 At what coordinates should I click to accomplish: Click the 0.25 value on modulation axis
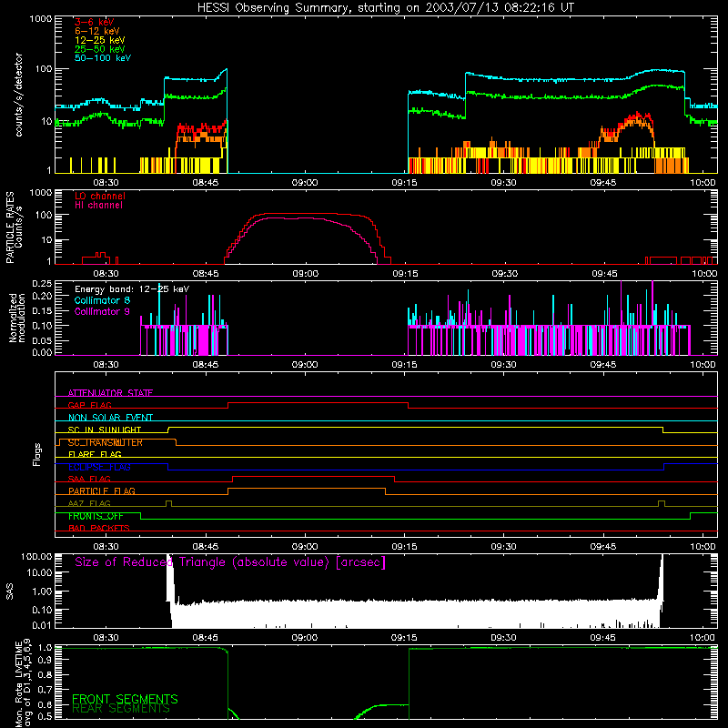click(x=42, y=284)
